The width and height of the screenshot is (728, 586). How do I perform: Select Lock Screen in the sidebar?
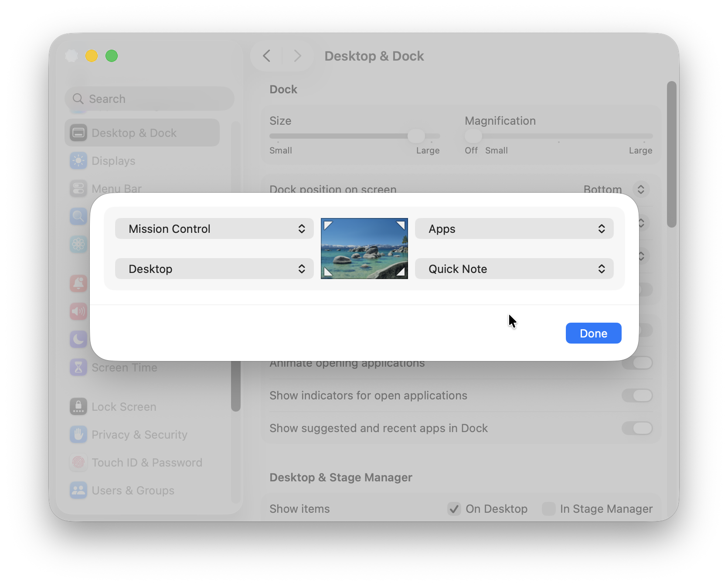click(142, 407)
